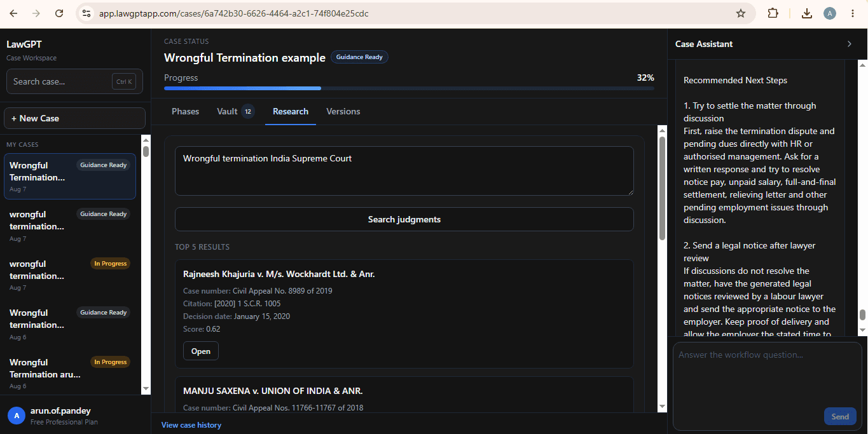Image resolution: width=868 pixels, height=434 pixels.
Task: Click the Send button
Action: click(840, 417)
